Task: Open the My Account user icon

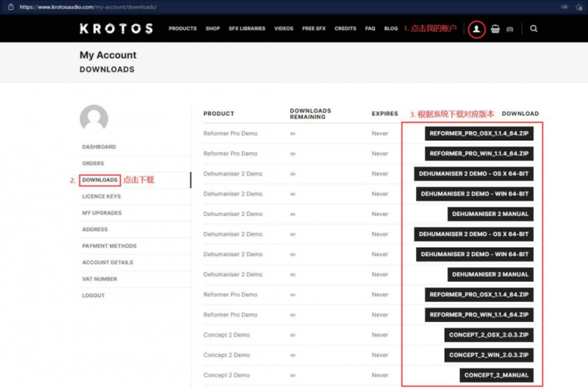Action: pos(476,29)
